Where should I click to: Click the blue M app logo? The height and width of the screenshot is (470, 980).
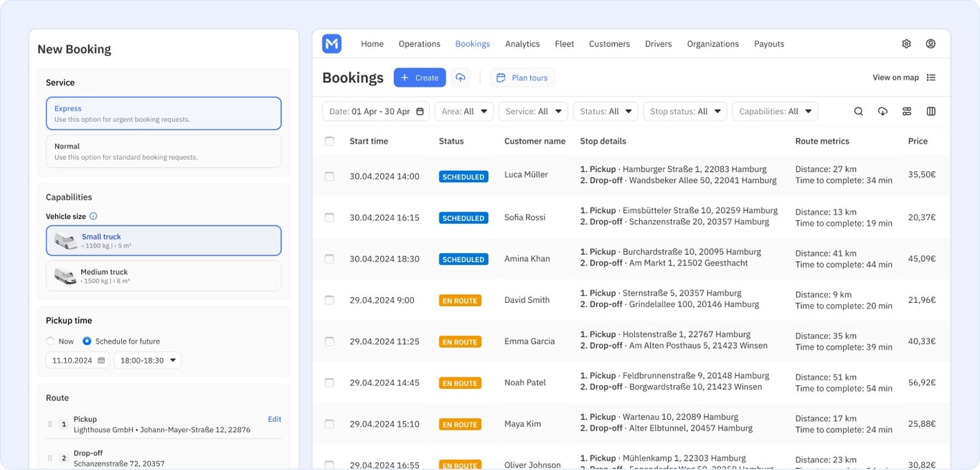coord(331,44)
